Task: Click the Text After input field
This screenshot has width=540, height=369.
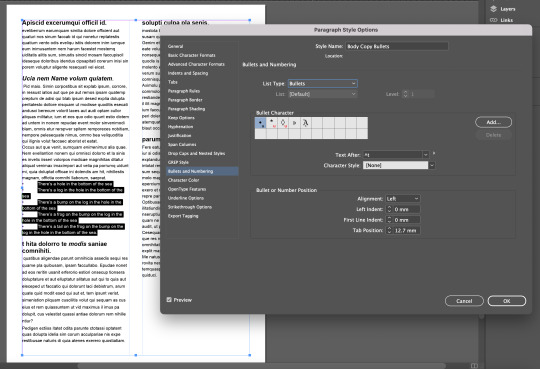Action: pos(393,155)
